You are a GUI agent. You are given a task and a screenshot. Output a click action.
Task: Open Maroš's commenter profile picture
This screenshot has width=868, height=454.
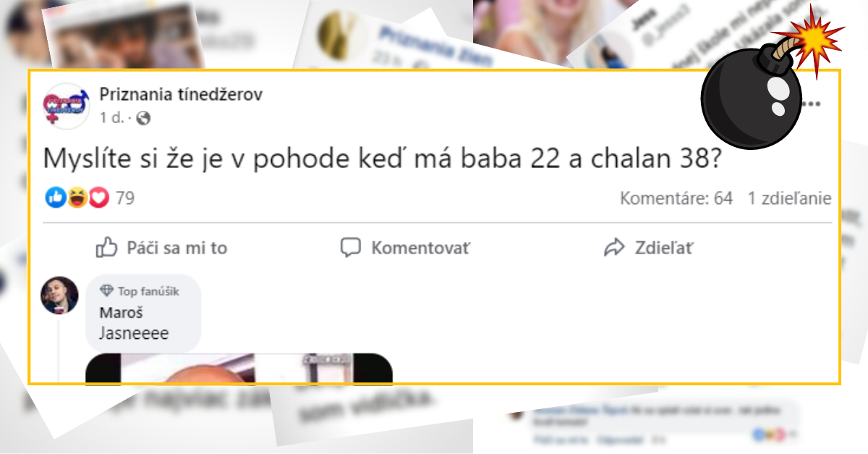tap(59, 295)
